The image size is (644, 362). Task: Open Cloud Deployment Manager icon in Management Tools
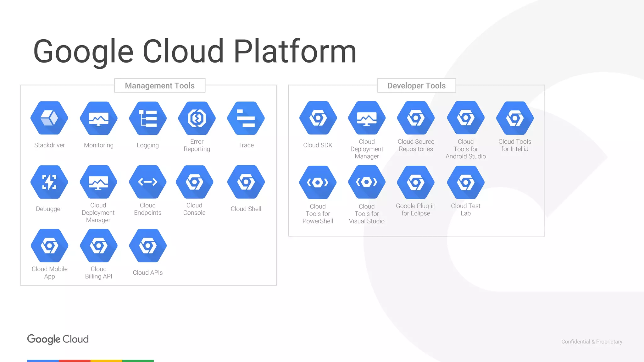(98, 182)
